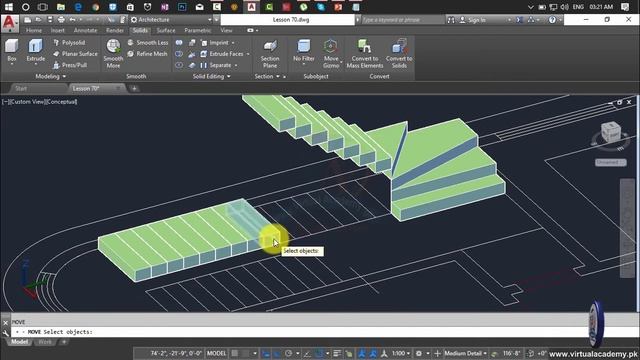Image resolution: width=640 pixels, height=360 pixels.
Task: Click the Smooth Less tool
Action: [148, 42]
